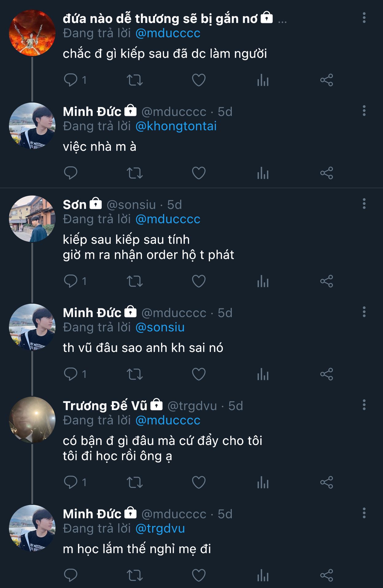Image resolution: width=383 pixels, height=588 pixels.
Task: Open Trương Đế Vũ's avatar
Action: click(x=32, y=420)
